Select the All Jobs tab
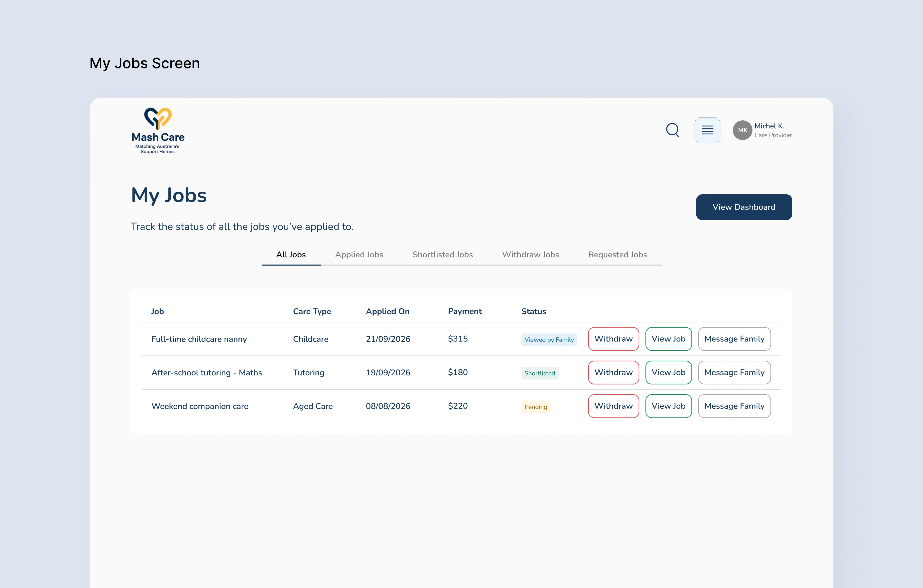 pyautogui.click(x=291, y=254)
